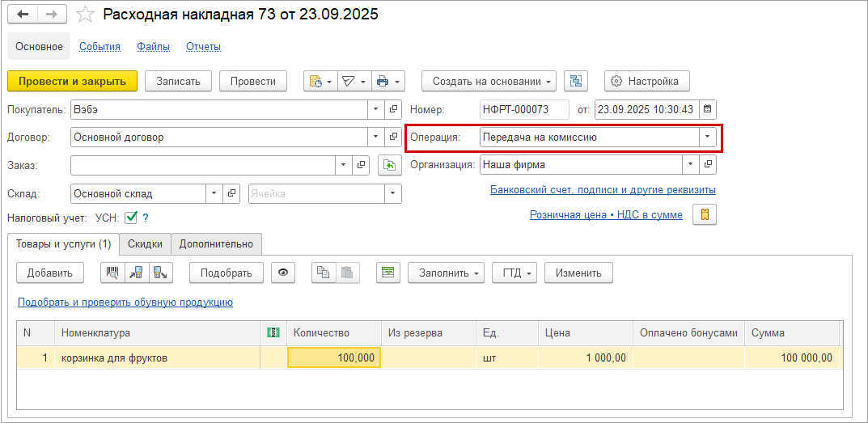Click Провести и закрыть button
This screenshot has height=423, width=868.
(73, 82)
